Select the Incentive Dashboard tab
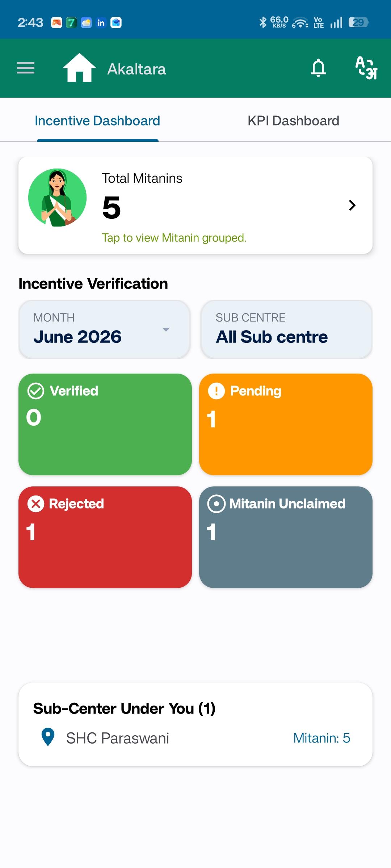Viewport: 391px width, 868px height. (x=97, y=121)
